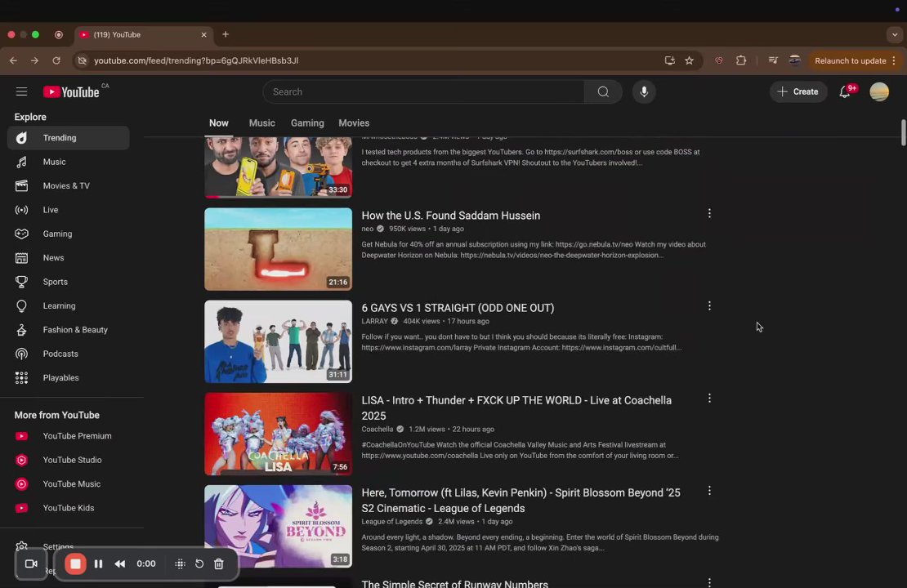Open Sports in the sidebar
This screenshot has height=588, width=907.
click(69, 282)
